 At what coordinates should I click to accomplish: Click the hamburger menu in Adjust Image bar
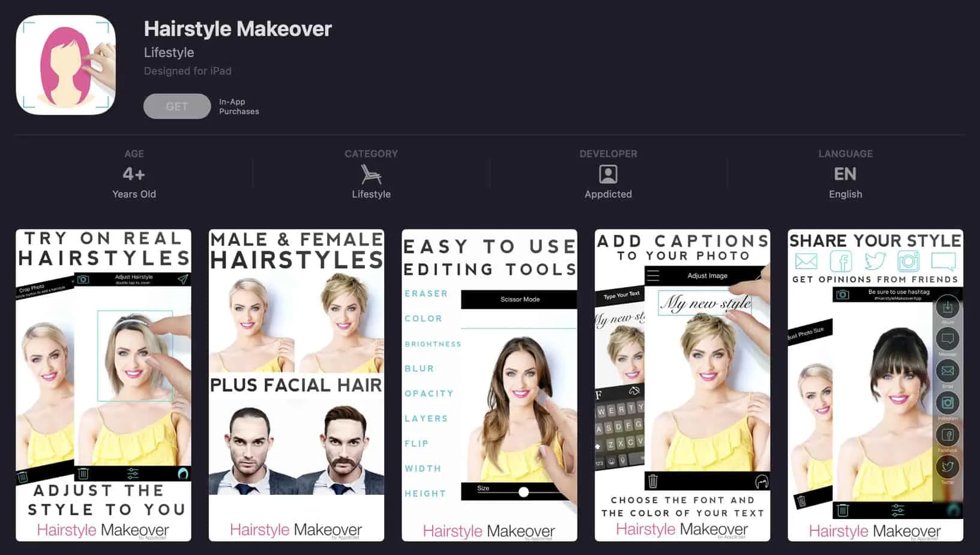(x=653, y=275)
